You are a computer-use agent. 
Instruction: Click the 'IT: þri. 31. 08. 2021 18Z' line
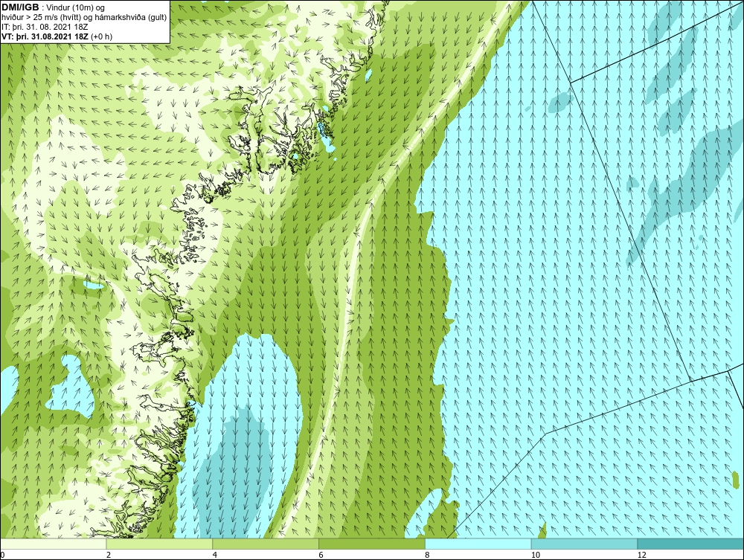click(x=45, y=27)
